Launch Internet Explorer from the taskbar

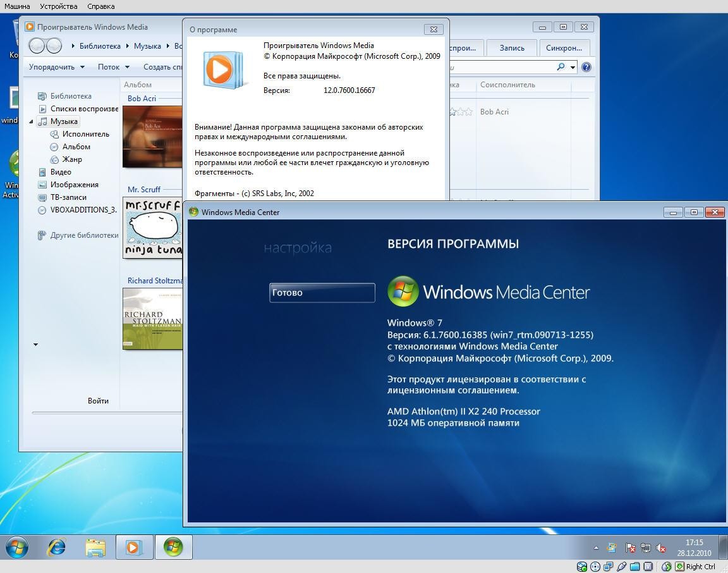(x=56, y=547)
